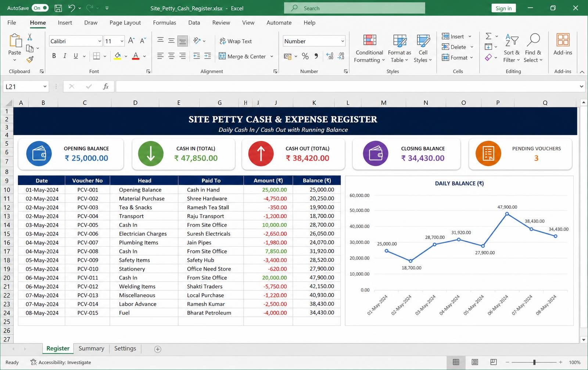
Task: Click Increase Decimal icon
Action: [330, 56]
